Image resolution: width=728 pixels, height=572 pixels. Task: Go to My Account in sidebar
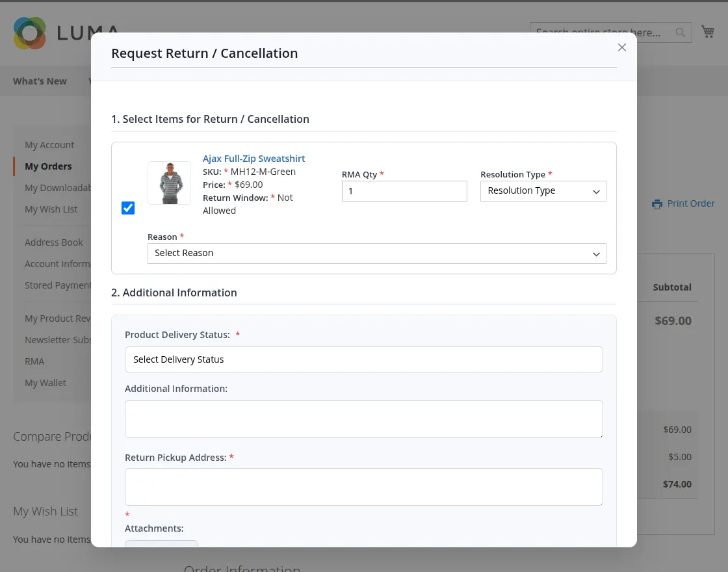[x=49, y=145]
